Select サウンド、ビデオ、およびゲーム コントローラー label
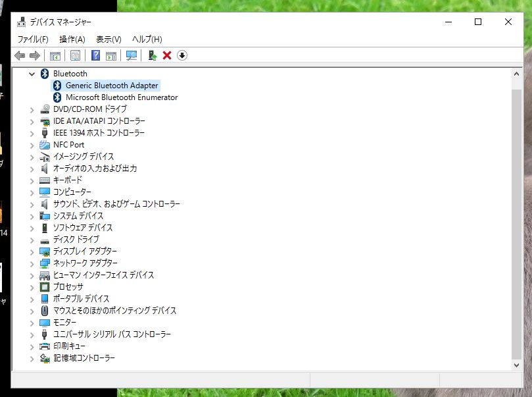This screenshot has height=397, width=532. [x=116, y=204]
